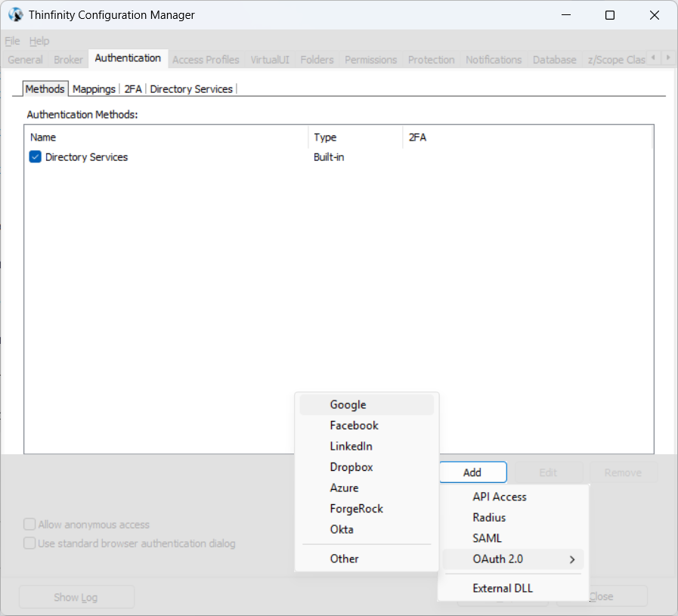The image size is (678, 616).
Task: Go to the VirtualUI tab
Action: pos(270,60)
